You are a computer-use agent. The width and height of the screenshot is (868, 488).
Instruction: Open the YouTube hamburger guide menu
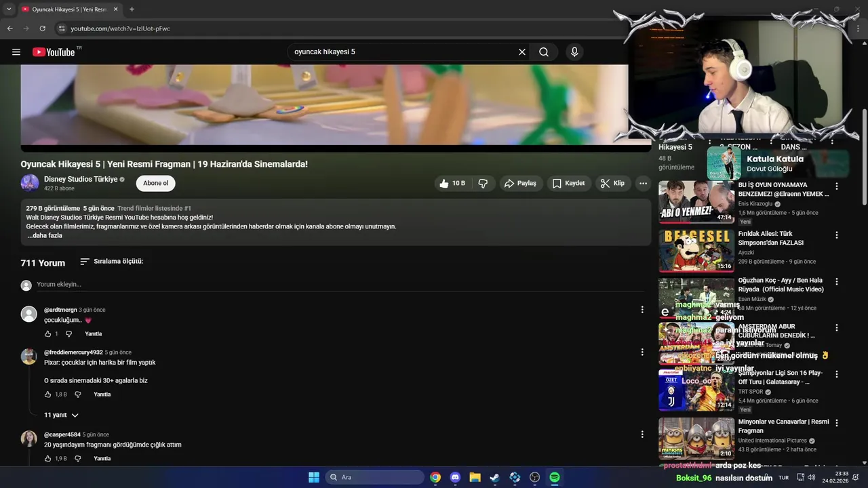pos(16,52)
